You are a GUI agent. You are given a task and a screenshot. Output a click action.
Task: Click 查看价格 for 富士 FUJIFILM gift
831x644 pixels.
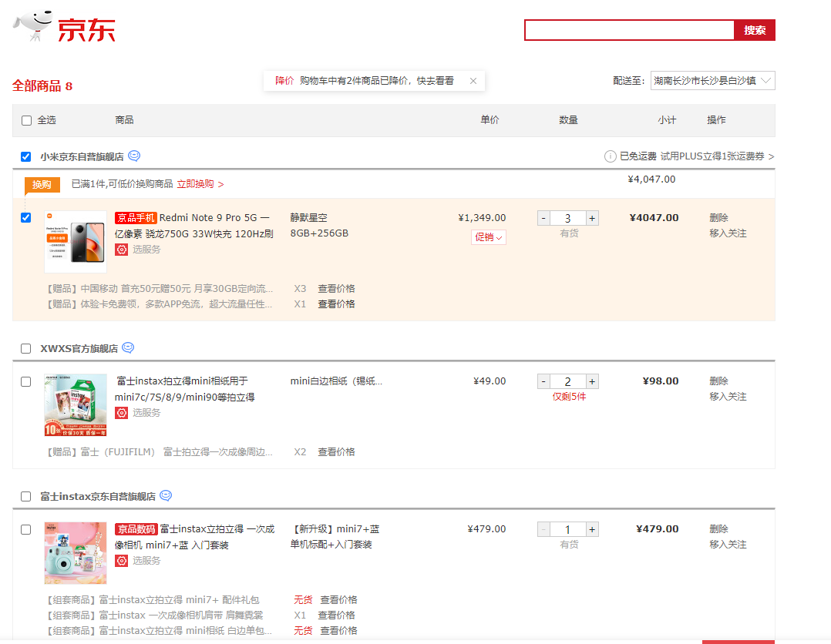tap(336, 451)
